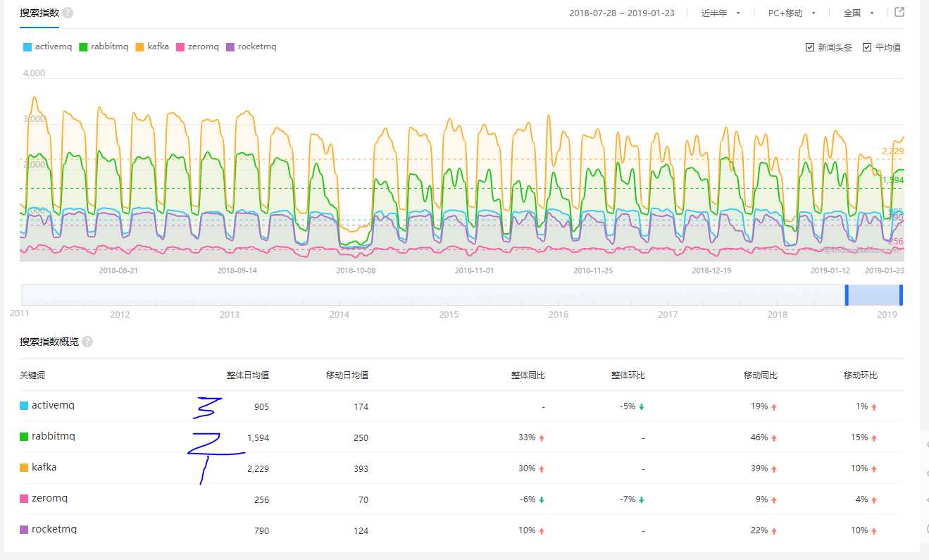Click the help icon beside 搜索指数概览
This screenshot has height=560, width=929.
pos(87,342)
